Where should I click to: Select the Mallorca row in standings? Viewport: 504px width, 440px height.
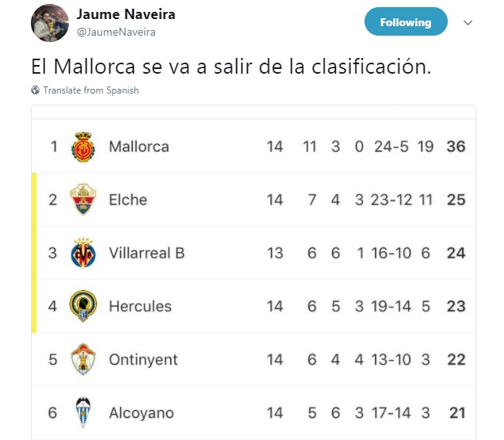click(x=254, y=147)
